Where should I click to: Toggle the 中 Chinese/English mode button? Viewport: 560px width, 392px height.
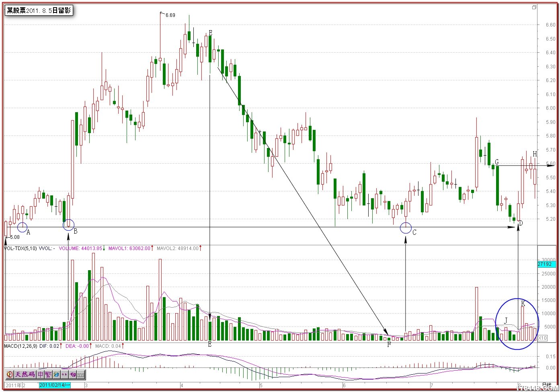pyautogui.click(x=41, y=375)
